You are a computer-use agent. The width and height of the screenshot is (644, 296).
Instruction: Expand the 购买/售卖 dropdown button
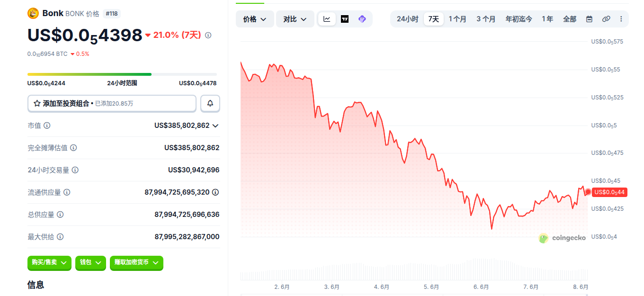click(49, 262)
